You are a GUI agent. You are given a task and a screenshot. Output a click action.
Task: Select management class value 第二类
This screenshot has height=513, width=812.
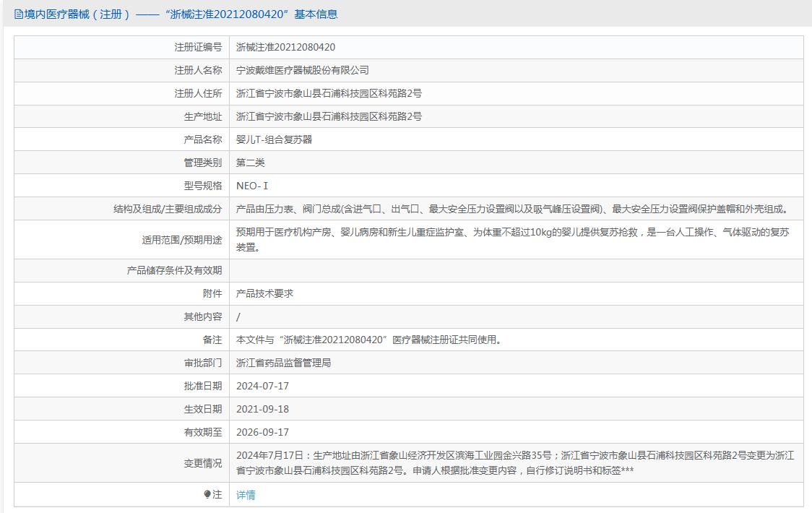tap(251, 163)
